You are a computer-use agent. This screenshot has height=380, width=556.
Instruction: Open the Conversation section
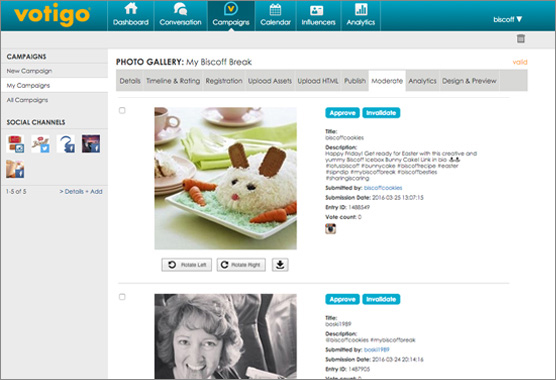click(180, 15)
